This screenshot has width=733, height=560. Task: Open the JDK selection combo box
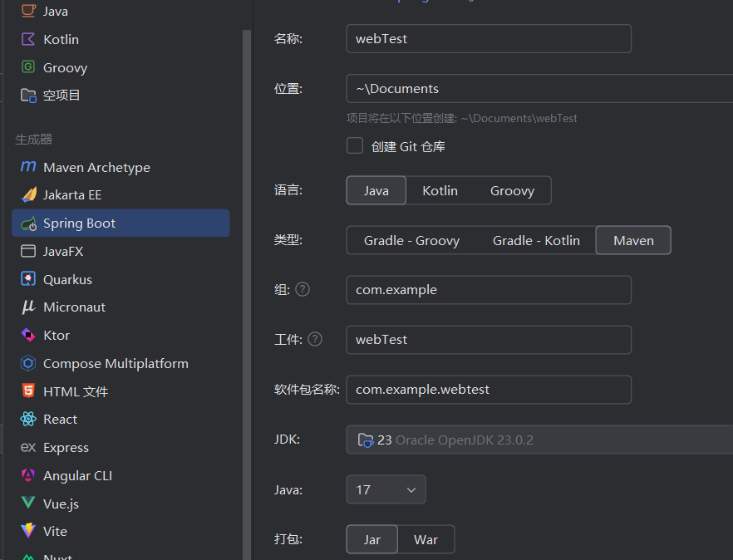coord(539,440)
